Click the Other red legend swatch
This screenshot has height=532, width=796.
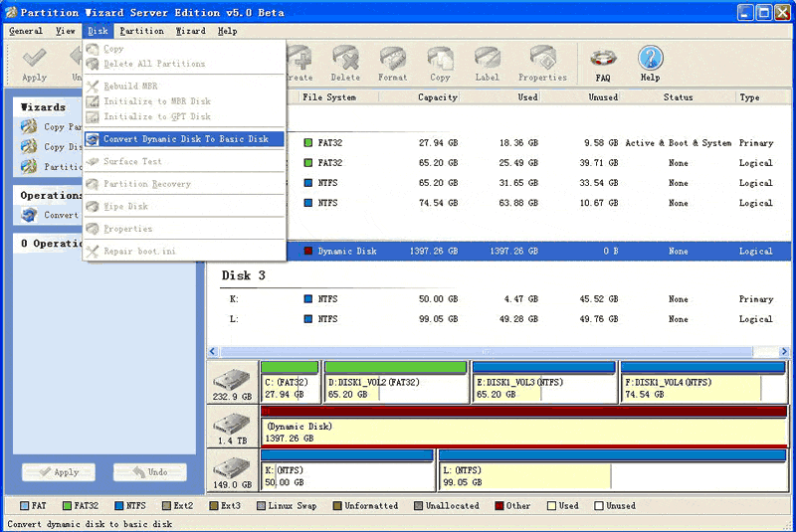pyautogui.click(x=499, y=505)
